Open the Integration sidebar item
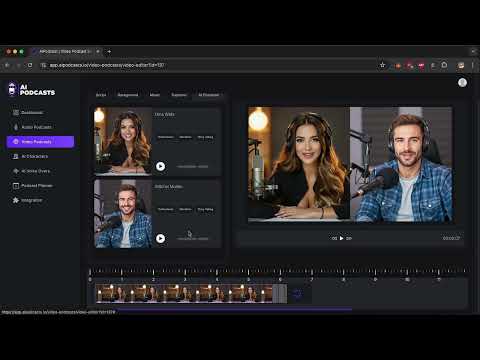Image resolution: width=480 pixels, height=360 pixels. 27,200
